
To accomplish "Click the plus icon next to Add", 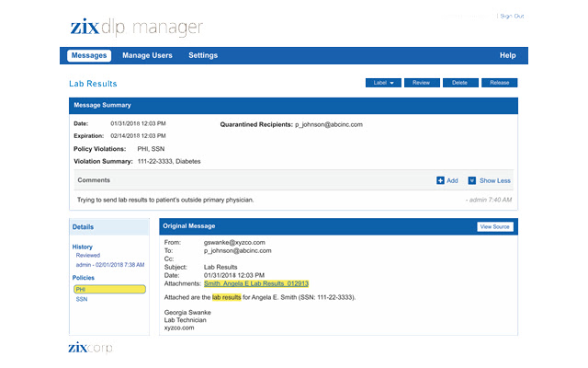I will [x=440, y=180].
